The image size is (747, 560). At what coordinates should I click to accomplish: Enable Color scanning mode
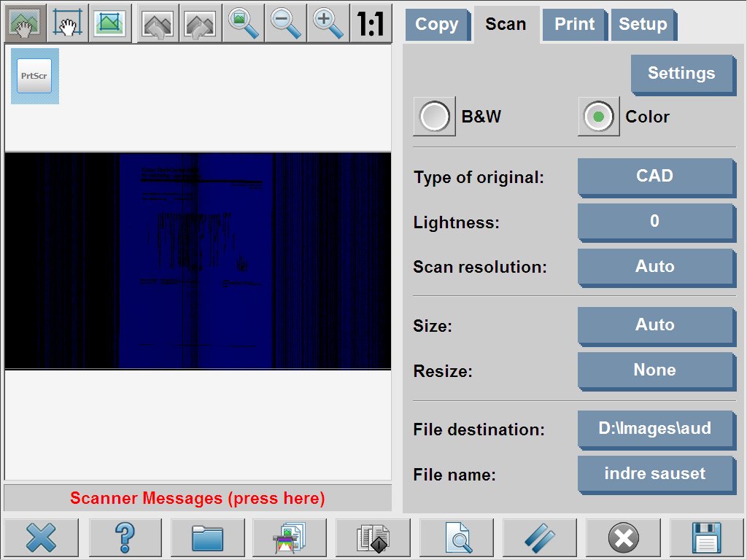click(598, 116)
